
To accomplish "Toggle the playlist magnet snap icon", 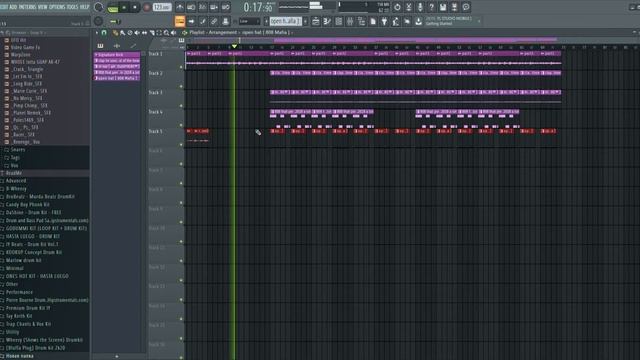I will [x=104, y=33].
